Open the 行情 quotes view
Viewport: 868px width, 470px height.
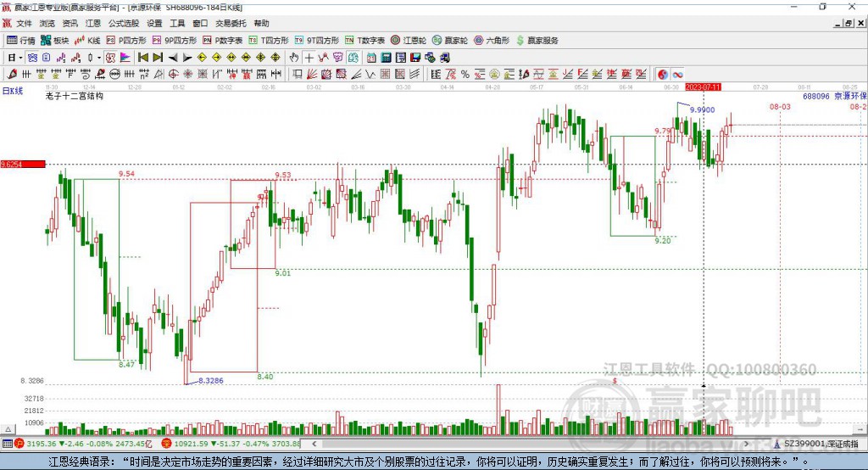click(x=20, y=41)
